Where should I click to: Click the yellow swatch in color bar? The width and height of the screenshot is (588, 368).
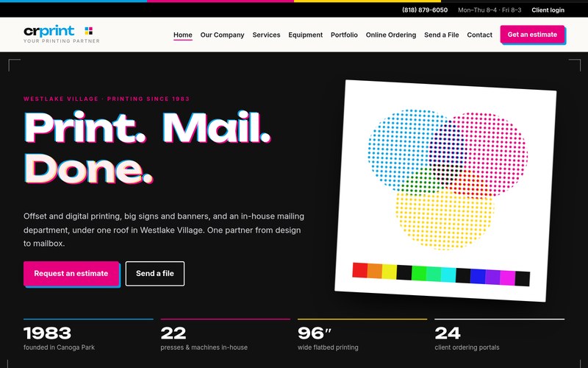click(x=390, y=272)
